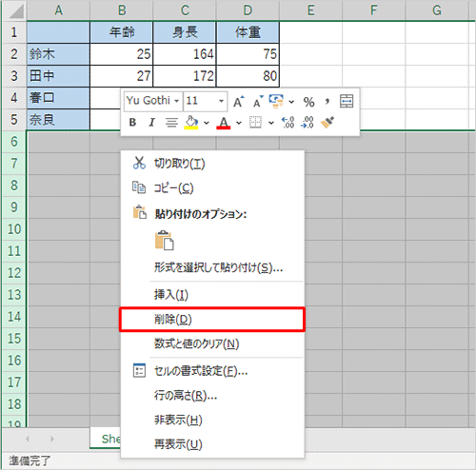Select column E header
This screenshot has height=470, width=476.
(x=311, y=10)
